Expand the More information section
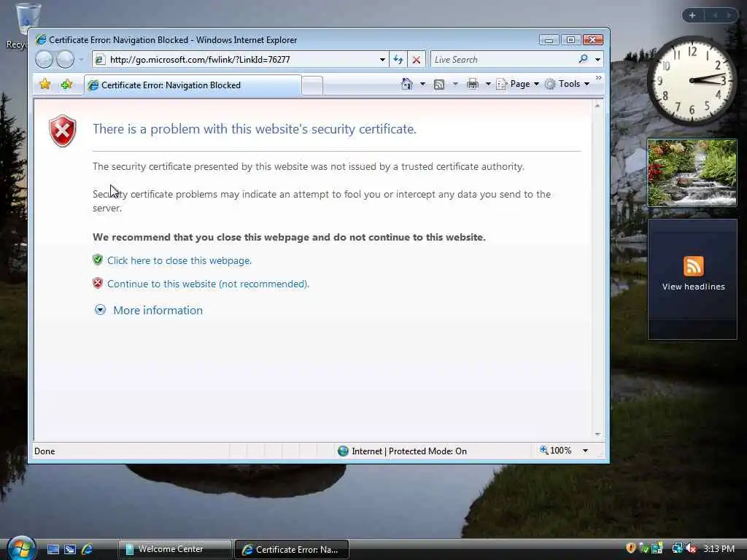747x560 pixels. [100, 310]
